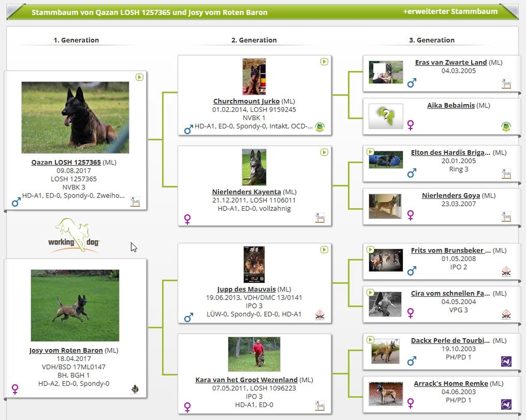The height and width of the screenshot is (420, 526).
Task: Click Jupp des Mauvais' poster image
Action: (x=254, y=264)
